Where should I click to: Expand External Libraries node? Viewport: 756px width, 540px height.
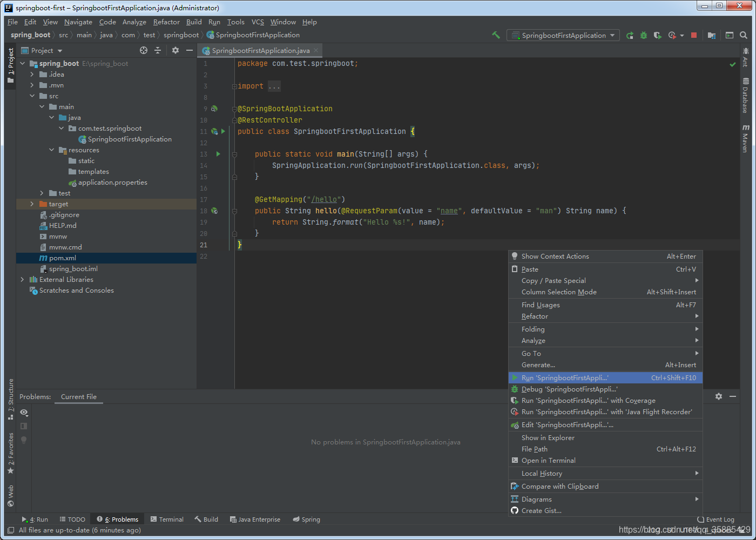[x=23, y=280]
